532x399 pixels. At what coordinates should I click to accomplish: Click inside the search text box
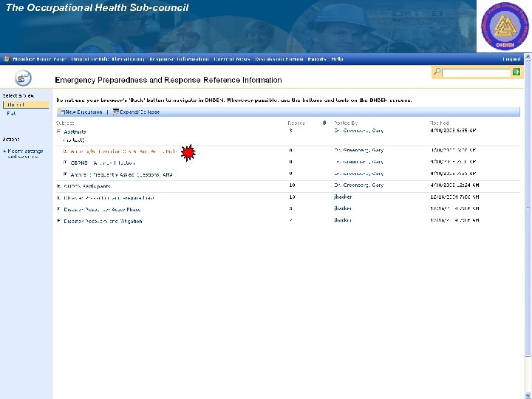coord(477,72)
